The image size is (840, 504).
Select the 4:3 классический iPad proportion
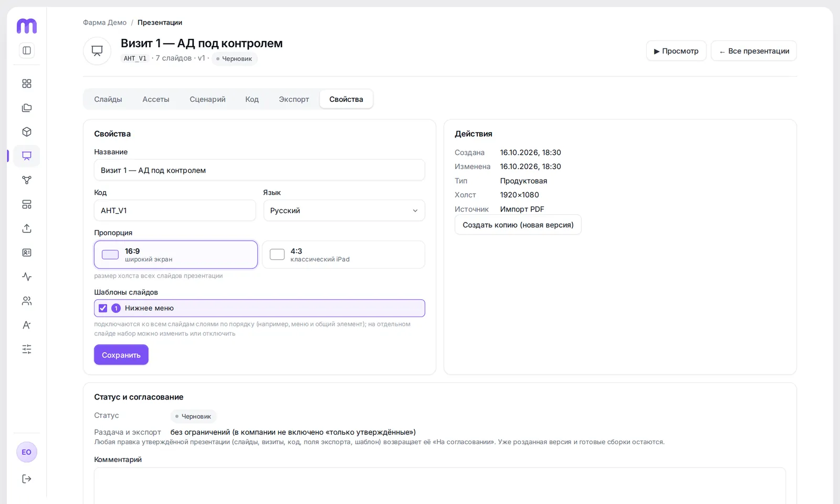click(x=343, y=255)
